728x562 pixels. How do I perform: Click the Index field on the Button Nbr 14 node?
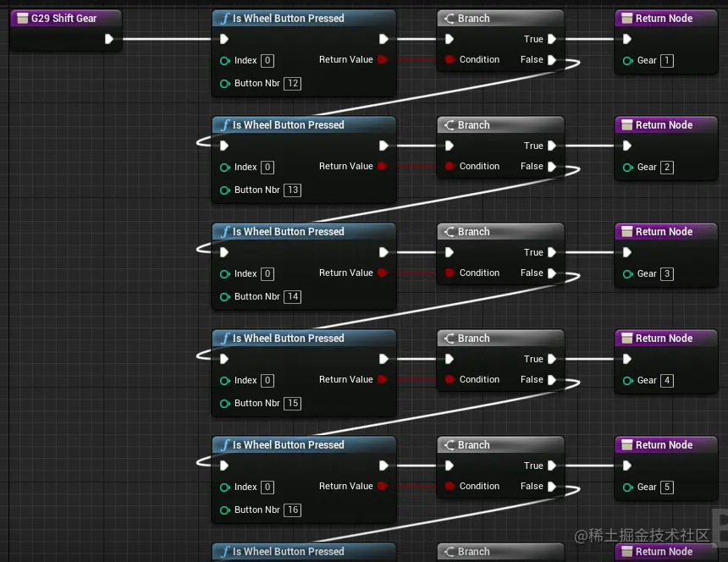267,274
